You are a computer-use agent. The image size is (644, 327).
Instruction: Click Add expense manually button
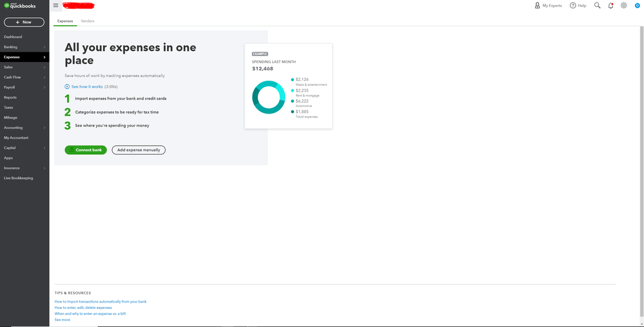[139, 150]
